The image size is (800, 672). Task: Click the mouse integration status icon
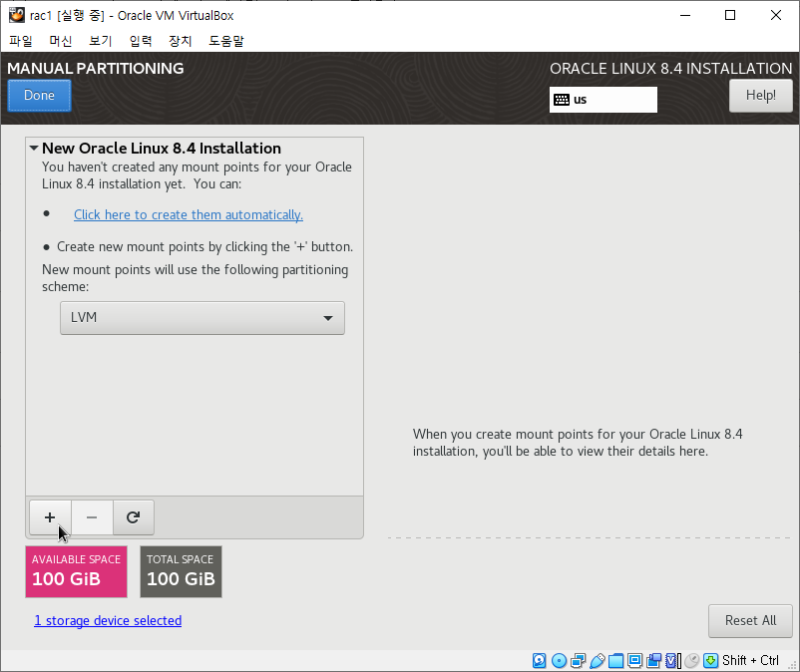click(x=692, y=661)
